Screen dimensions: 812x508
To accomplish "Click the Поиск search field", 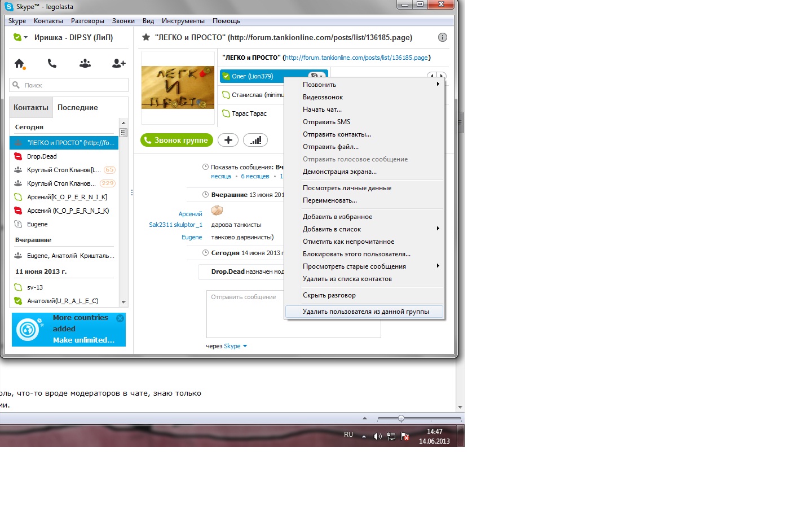I will [69, 85].
